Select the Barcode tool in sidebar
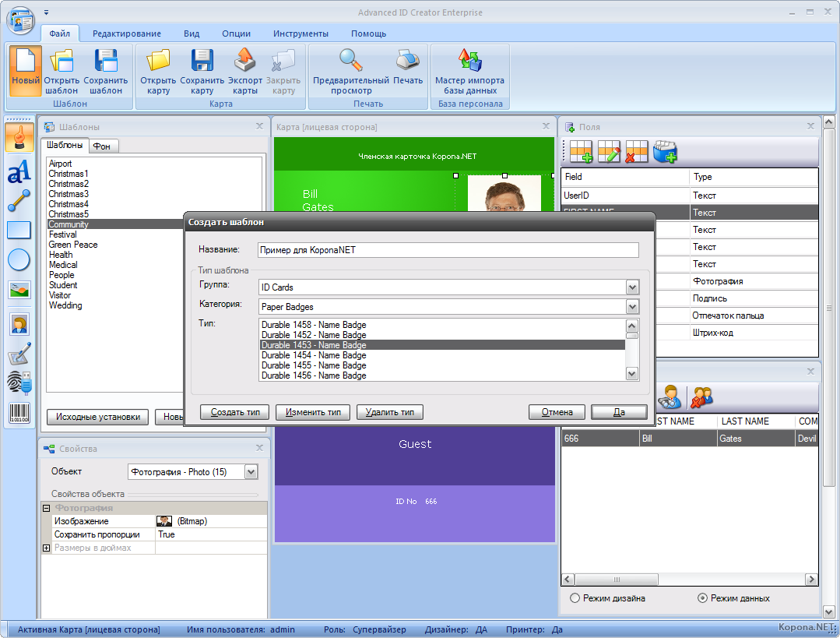Viewport: 840px width, 638px height. [19, 412]
